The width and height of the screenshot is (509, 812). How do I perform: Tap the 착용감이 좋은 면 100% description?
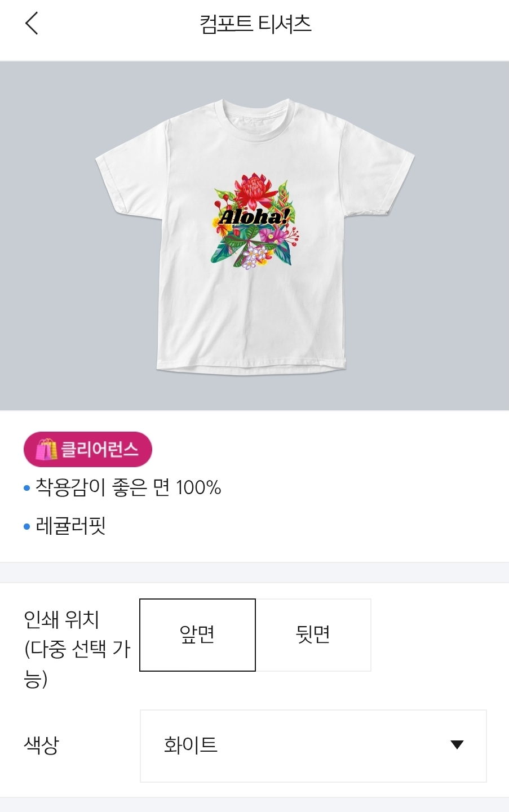[129, 487]
